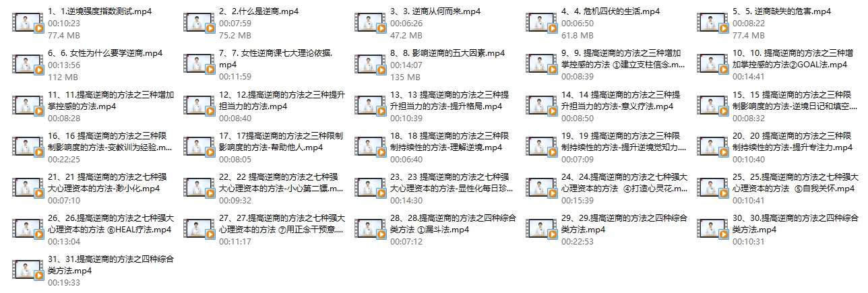Click thumbnail of 4.危机四伏的生活.mp4
The height and width of the screenshot is (293, 868).
[541, 24]
